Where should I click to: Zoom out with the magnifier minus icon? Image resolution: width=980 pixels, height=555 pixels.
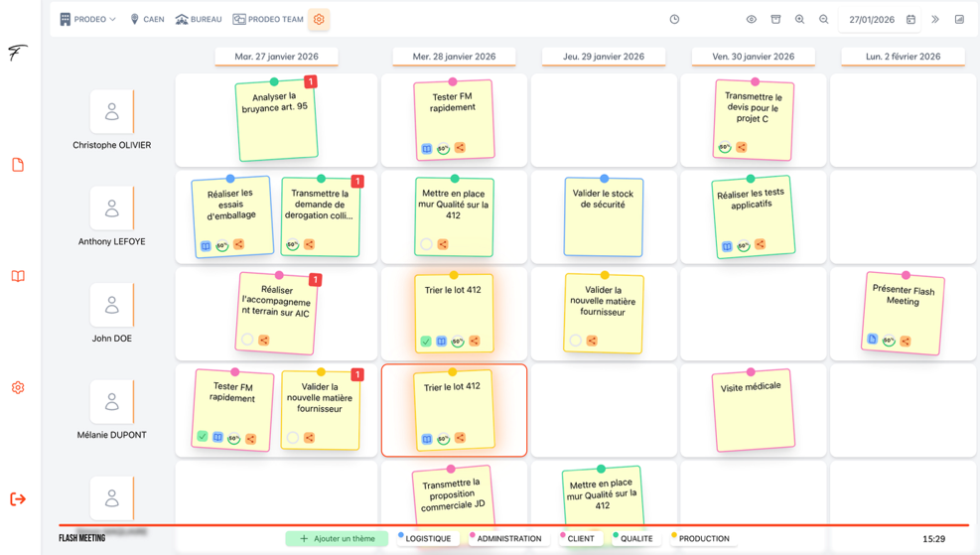click(824, 20)
